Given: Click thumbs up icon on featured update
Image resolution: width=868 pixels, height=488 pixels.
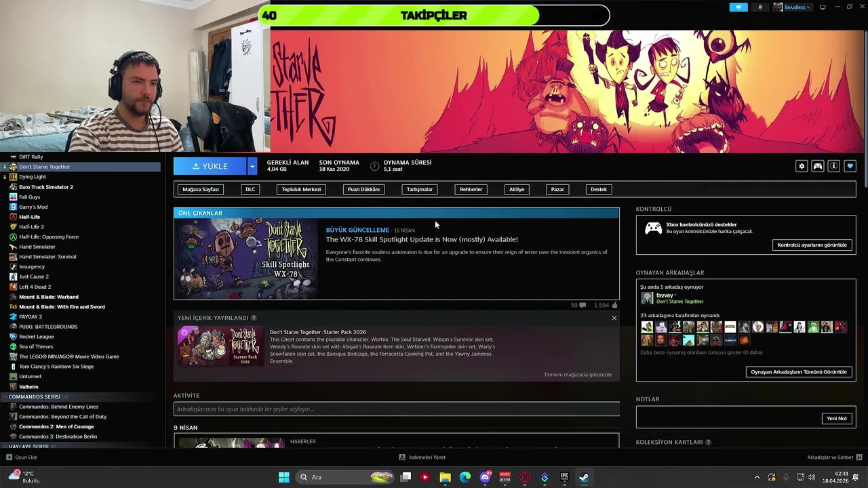Looking at the screenshot, I should [x=615, y=306].
